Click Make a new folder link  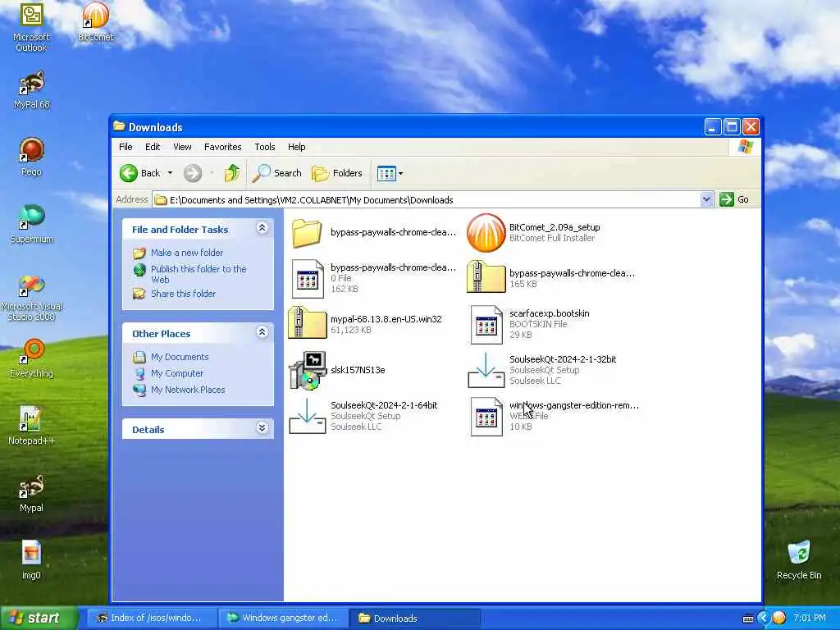[x=186, y=253]
